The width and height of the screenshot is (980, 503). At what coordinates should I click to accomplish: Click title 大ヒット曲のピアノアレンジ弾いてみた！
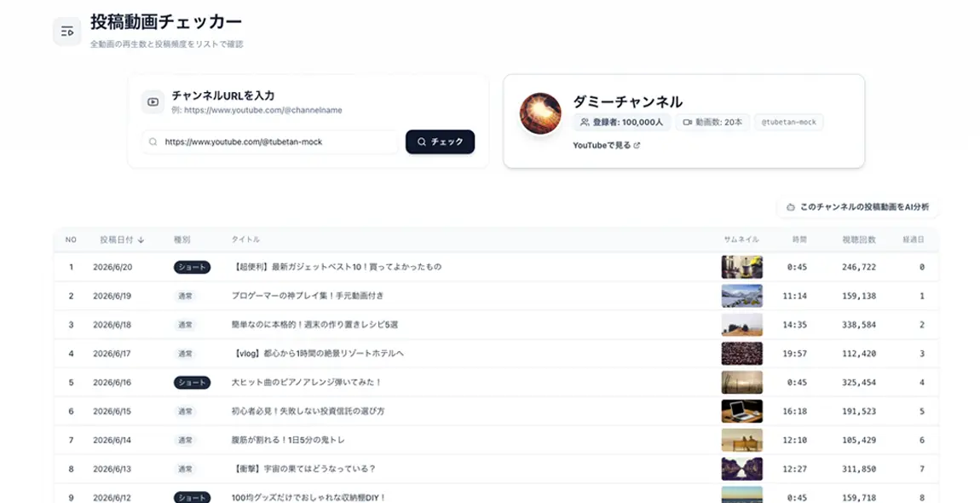tap(306, 382)
